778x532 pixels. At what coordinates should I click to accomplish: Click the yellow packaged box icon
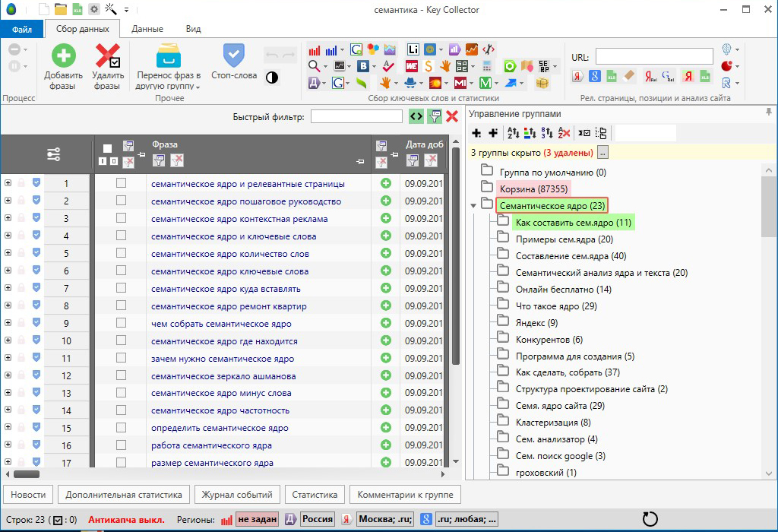pos(542,83)
